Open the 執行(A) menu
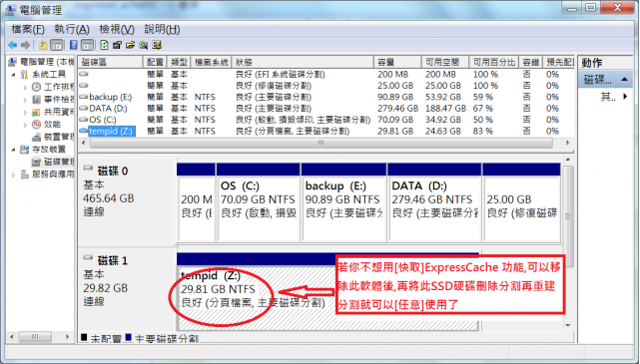 pos(72,29)
